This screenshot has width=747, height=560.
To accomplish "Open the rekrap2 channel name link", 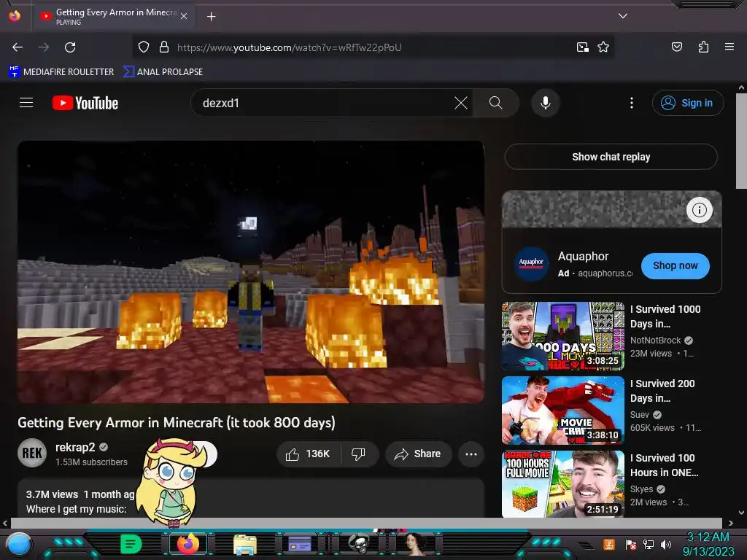I will point(75,447).
